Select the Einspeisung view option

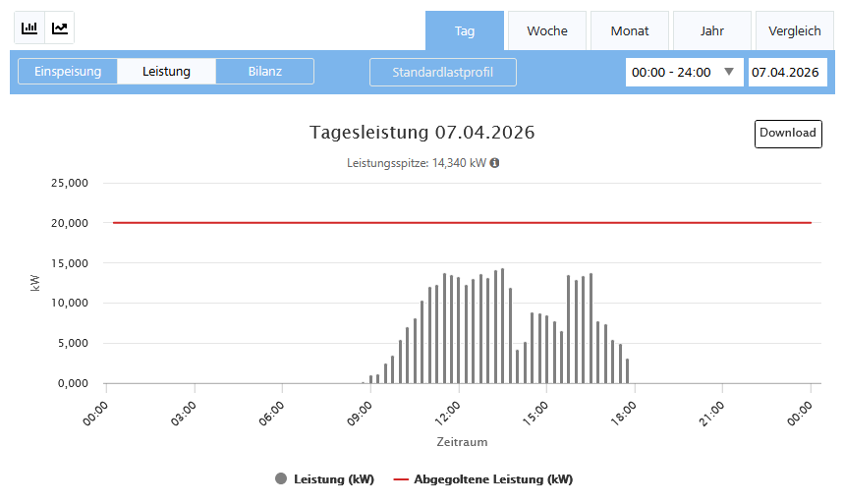click(x=68, y=72)
